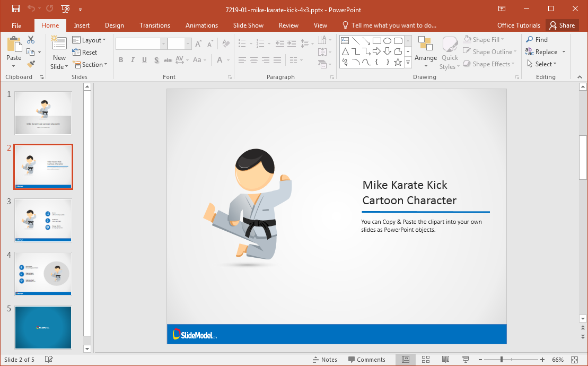Screen dimensions: 588x366
Task: Select the Format Painter brush icon
Action: pyautogui.click(x=31, y=64)
